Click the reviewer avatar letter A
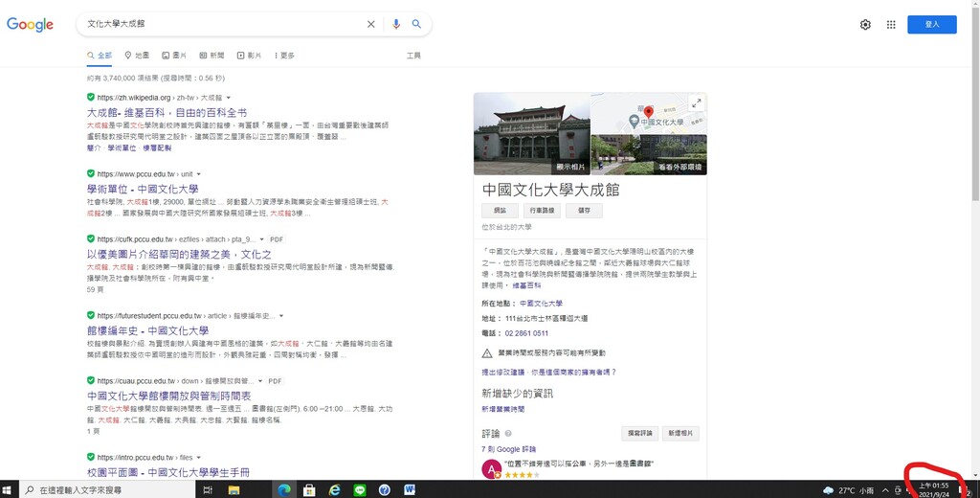Screen dimensions: 980x498 [491, 469]
